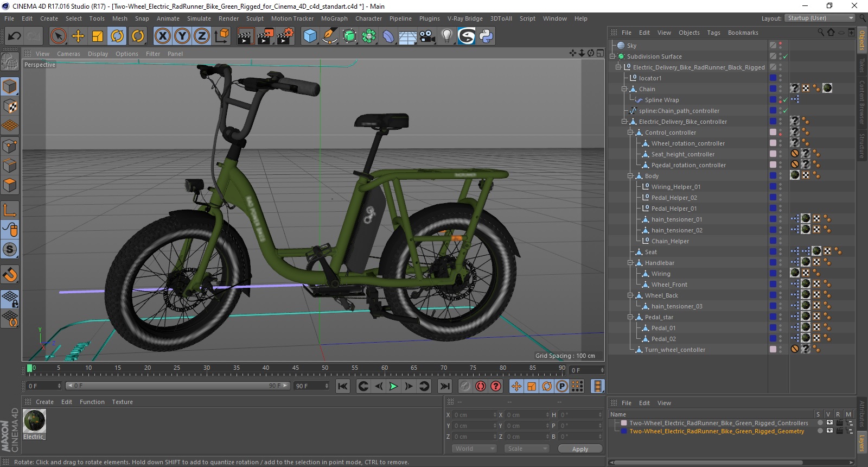Open the Cameras viewport menu
The height and width of the screenshot is (467, 868).
[68, 54]
